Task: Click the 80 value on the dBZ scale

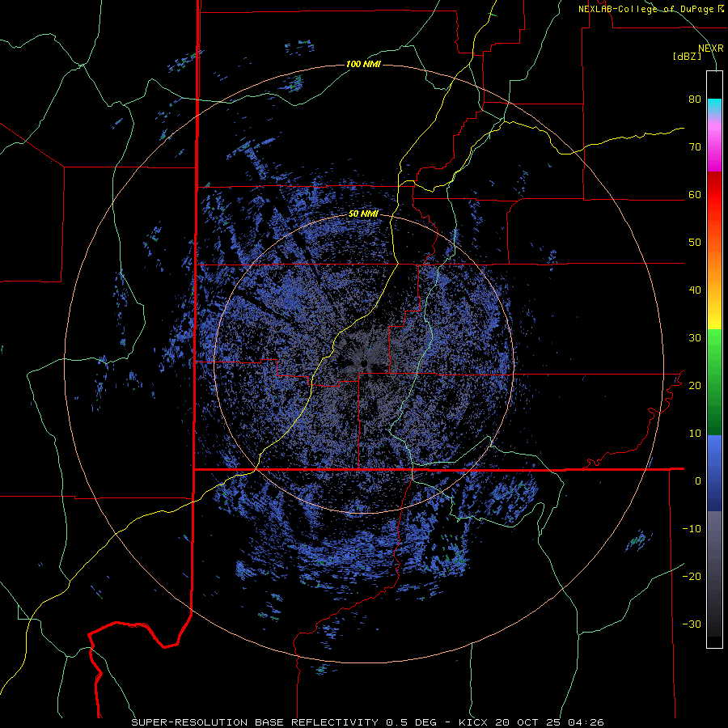Action: 695,99
